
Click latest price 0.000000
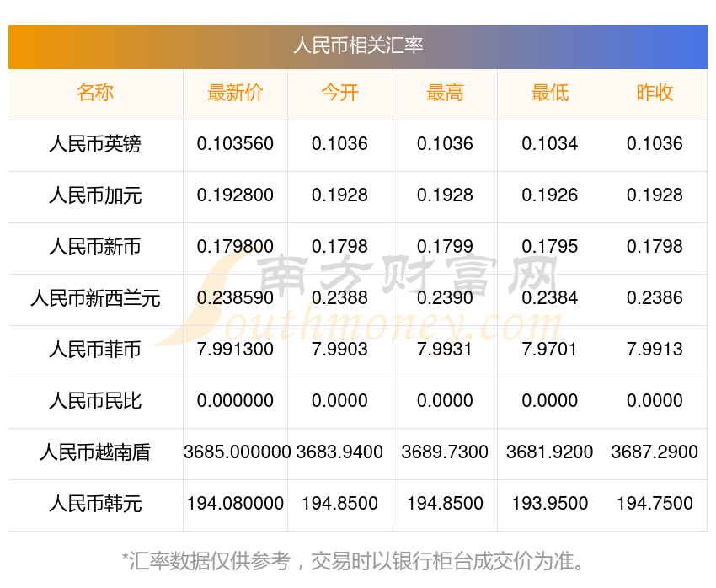235,401
